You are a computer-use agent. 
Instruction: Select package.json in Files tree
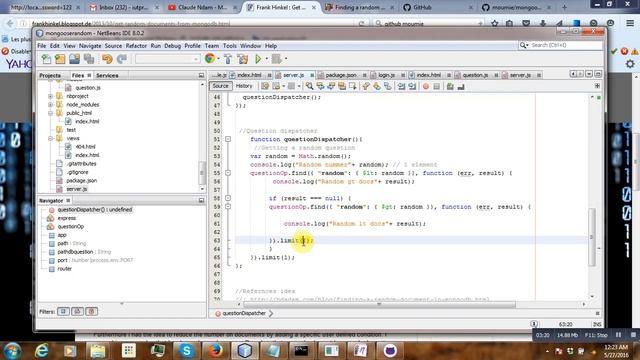(82, 180)
